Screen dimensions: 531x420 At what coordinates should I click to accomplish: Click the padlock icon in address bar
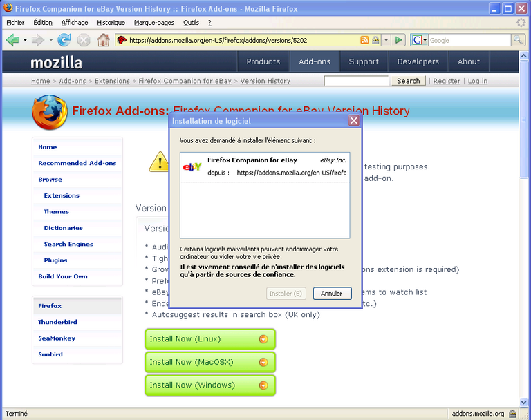click(x=375, y=40)
